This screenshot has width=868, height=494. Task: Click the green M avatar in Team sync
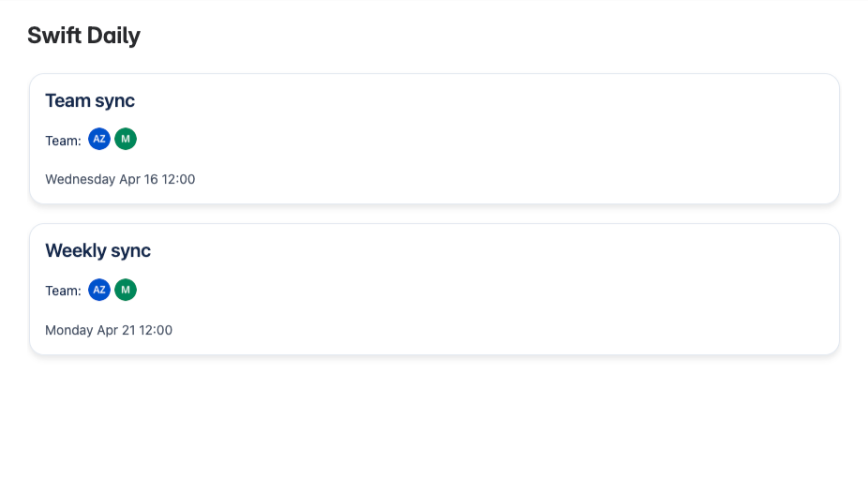pyautogui.click(x=126, y=140)
